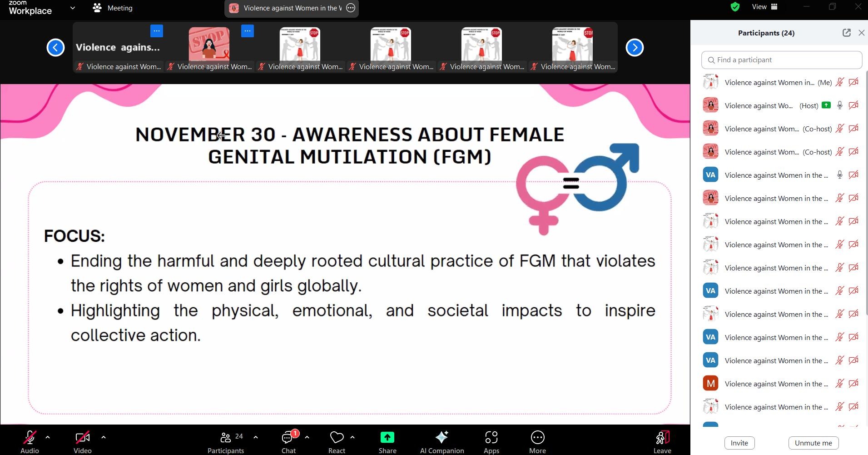Image resolution: width=868 pixels, height=455 pixels.
Task: Toggle the muted mic on the (Me) row
Action: tap(838, 82)
